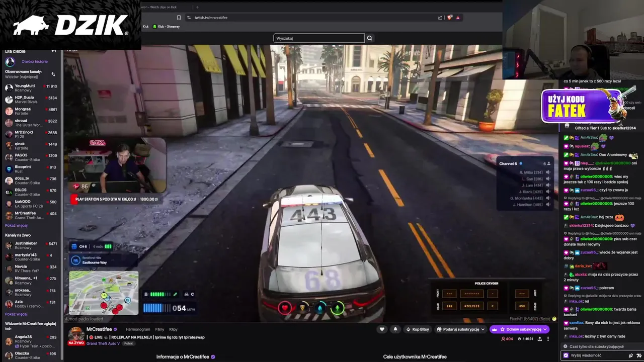Click the story avatar next to Otwórz historie

pyautogui.click(x=10, y=62)
